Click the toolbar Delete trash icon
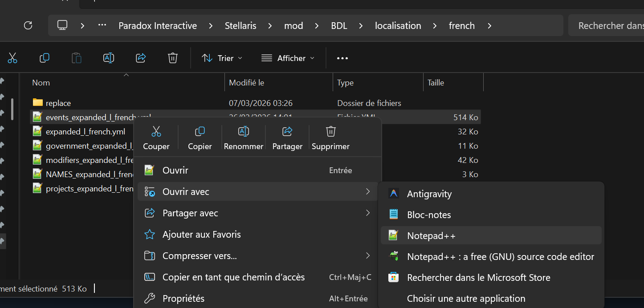The image size is (644, 308). tap(173, 58)
